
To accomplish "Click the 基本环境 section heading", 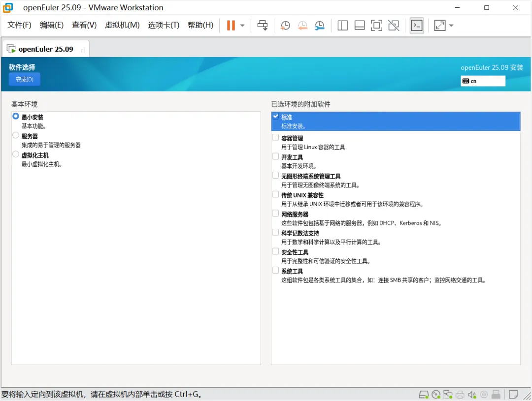I will coord(24,104).
